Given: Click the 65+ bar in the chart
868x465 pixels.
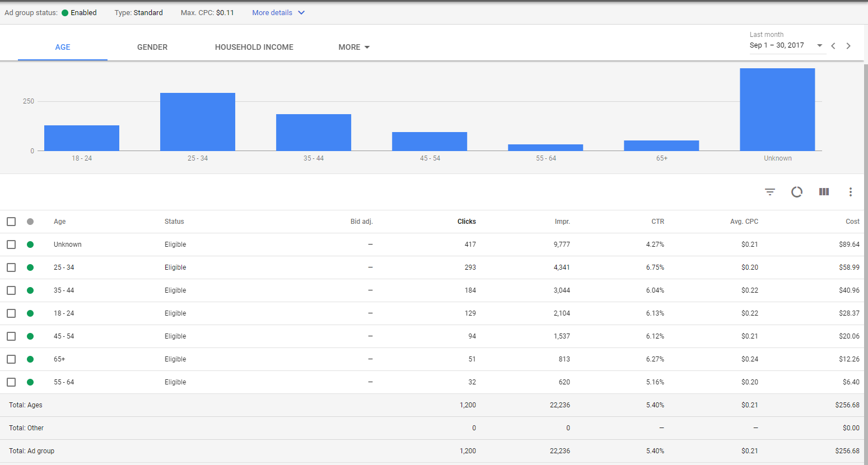Looking at the screenshot, I should [661, 145].
